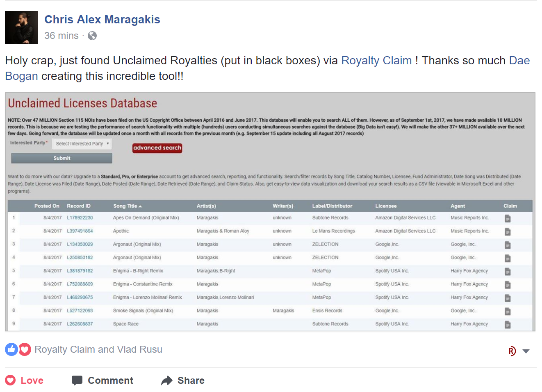Click record ID L178922230 link
The height and width of the screenshot is (392, 542).
click(x=80, y=218)
